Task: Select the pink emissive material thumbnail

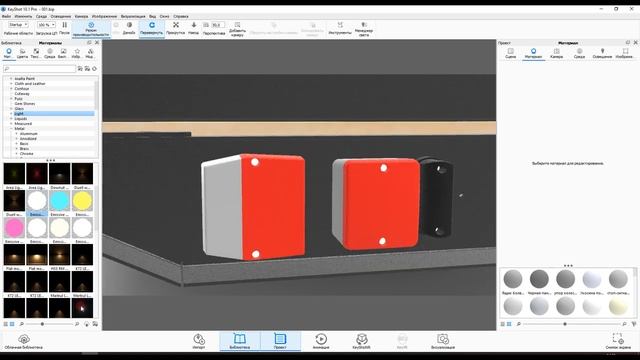Action: pyautogui.click(x=14, y=228)
